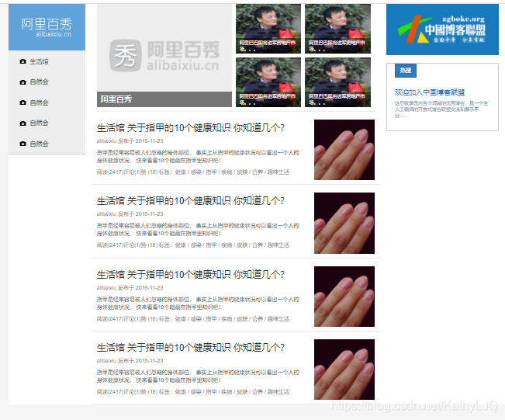Click the 阿里百秀 alibaixiu.cn sidebar logo
Image resolution: width=505 pixels, height=420 pixels.
[47, 27]
